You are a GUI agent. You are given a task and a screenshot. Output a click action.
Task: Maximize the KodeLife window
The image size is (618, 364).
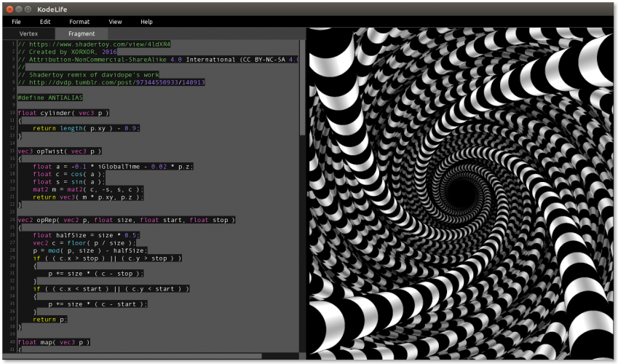click(28, 9)
